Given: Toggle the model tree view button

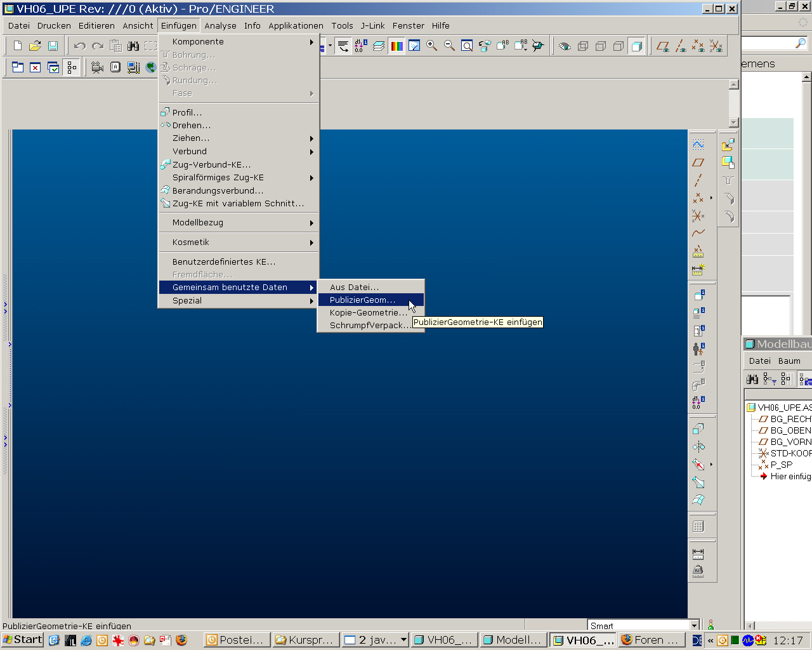Looking at the screenshot, I should click(x=72, y=67).
